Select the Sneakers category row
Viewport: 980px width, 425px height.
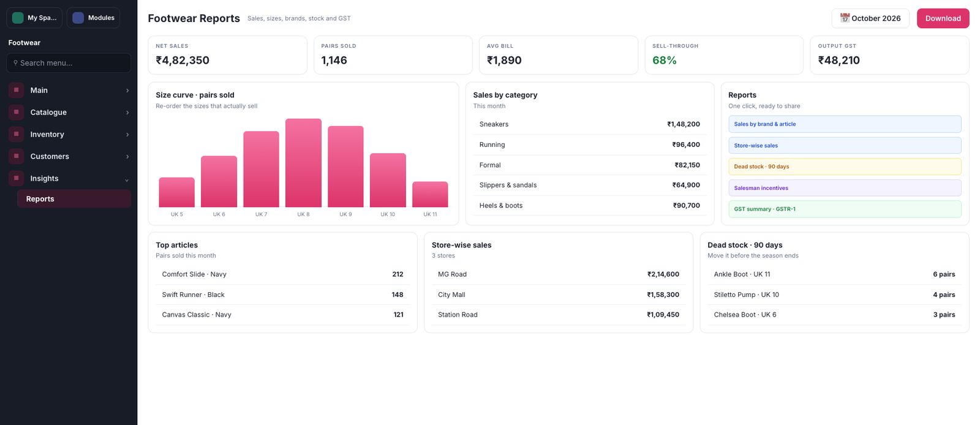(590, 124)
